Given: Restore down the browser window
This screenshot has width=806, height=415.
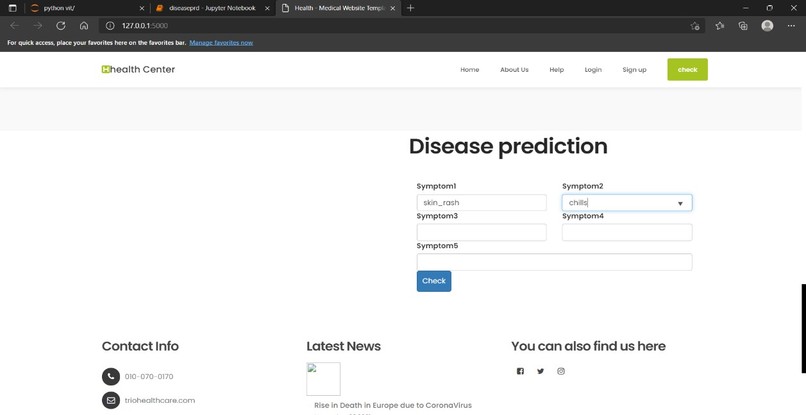Looking at the screenshot, I should coord(770,8).
